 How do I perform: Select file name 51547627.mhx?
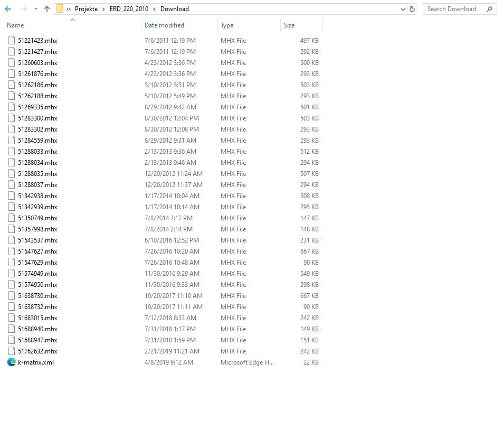pyautogui.click(x=37, y=251)
